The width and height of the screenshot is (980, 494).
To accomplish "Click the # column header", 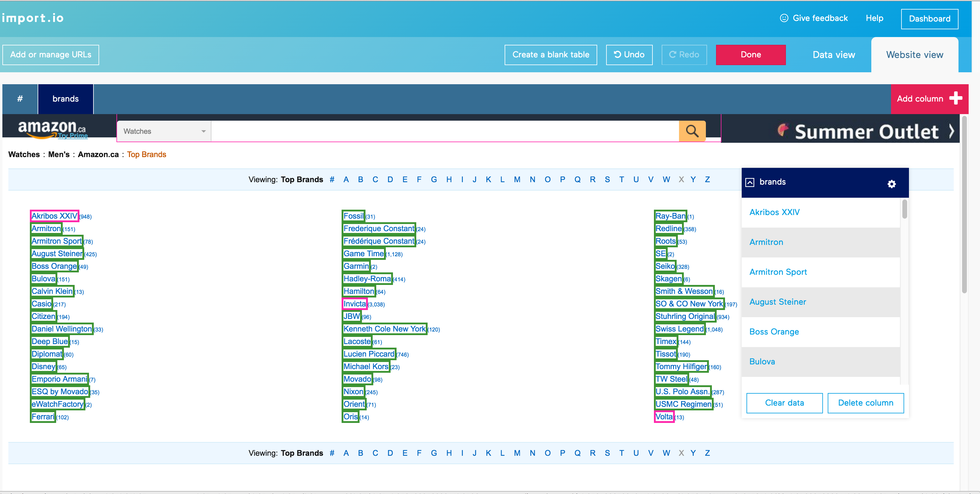I will (x=20, y=99).
